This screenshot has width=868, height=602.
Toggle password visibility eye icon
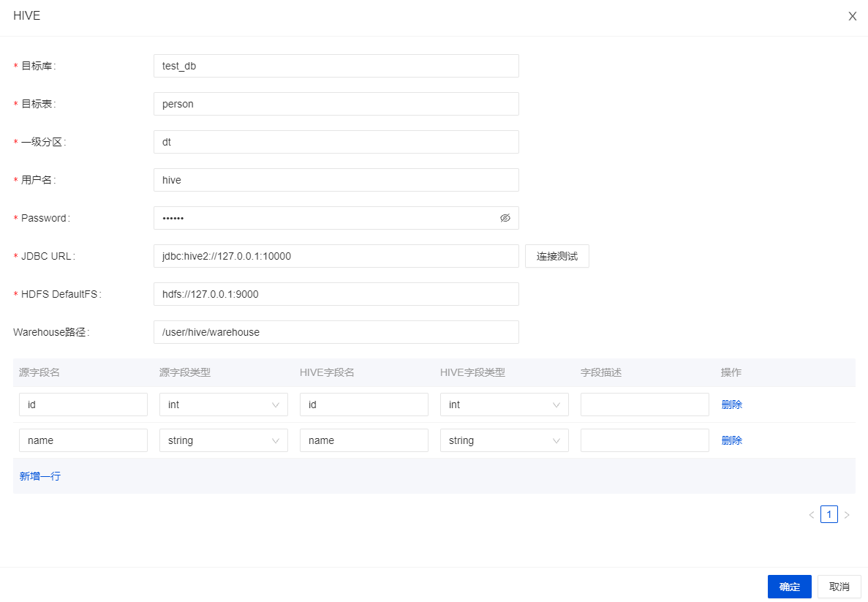pyautogui.click(x=505, y=218)
